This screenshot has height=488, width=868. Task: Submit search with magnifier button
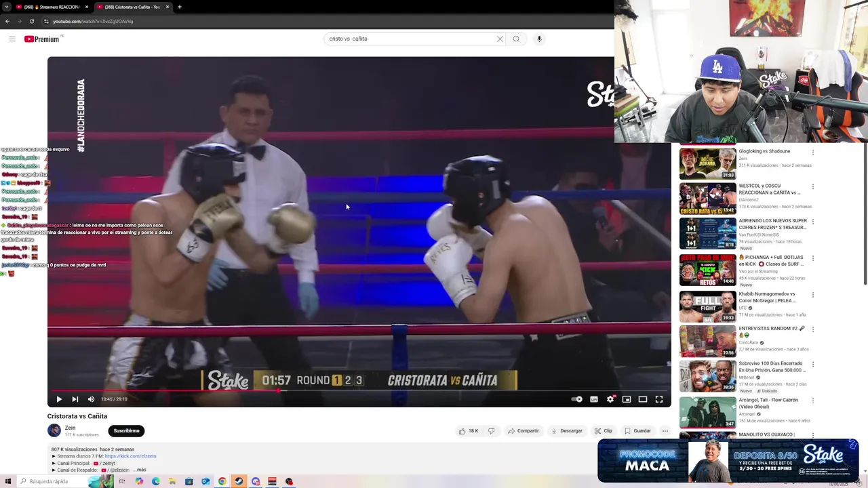click(517, 39)
